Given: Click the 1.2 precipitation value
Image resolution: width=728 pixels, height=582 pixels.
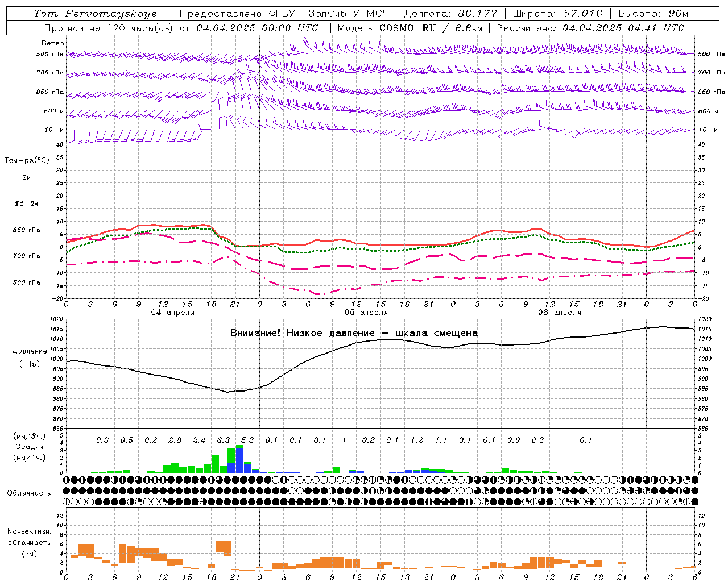Looking at the screenshot, I should (417, 440).
